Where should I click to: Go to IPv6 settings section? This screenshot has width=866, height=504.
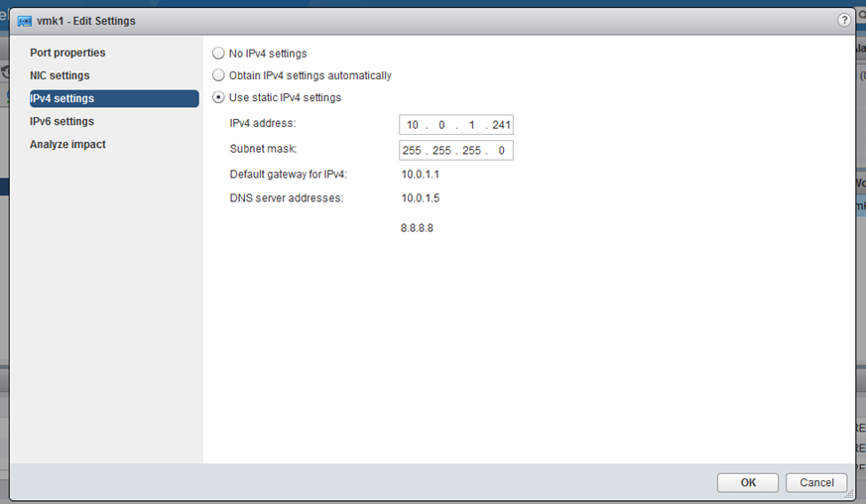coord(62,121)
